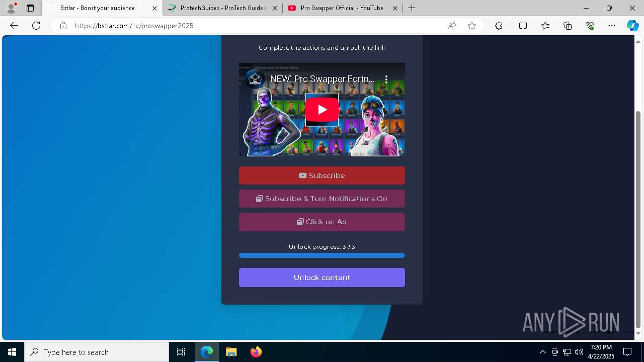The image size is (644, 362).
Task: Open network status tray icon
Action: coord(567,352)
